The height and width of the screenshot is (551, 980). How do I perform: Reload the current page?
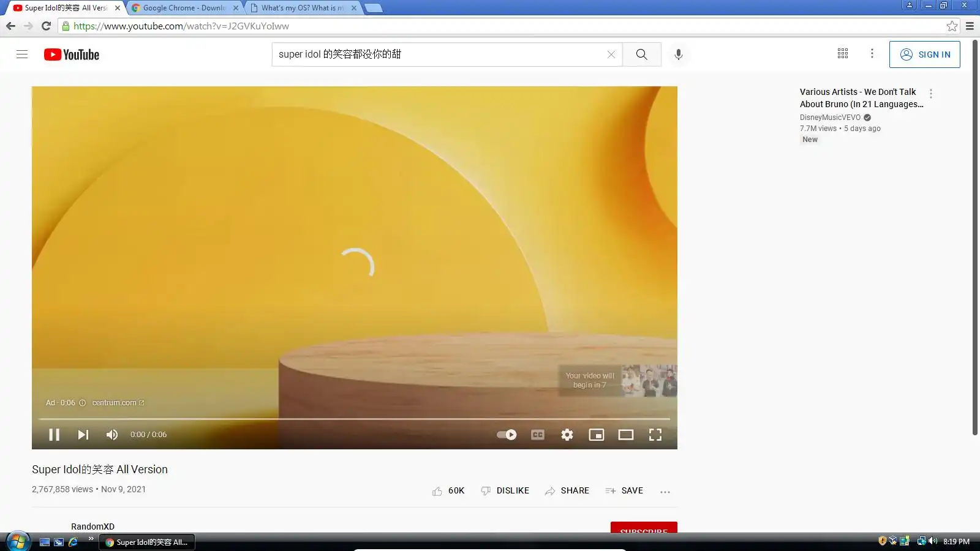(x=46, y=26)
